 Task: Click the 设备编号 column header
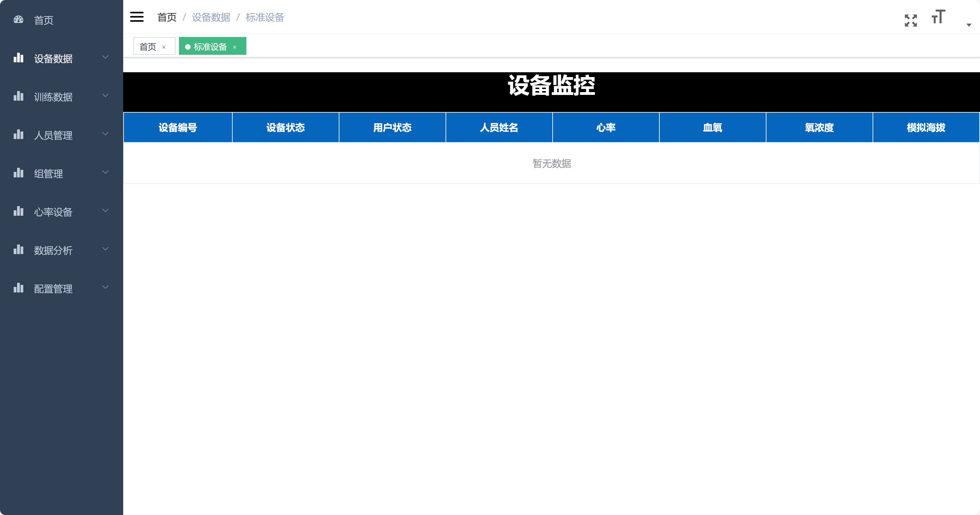click(178, 127)
